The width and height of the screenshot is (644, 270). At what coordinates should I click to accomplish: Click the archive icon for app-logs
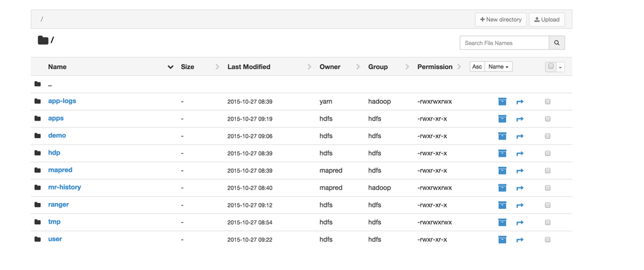click(502, 102)
